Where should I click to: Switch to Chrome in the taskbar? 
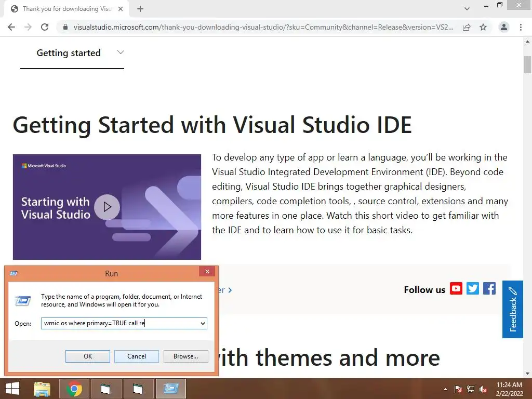[x=74, y=389]
